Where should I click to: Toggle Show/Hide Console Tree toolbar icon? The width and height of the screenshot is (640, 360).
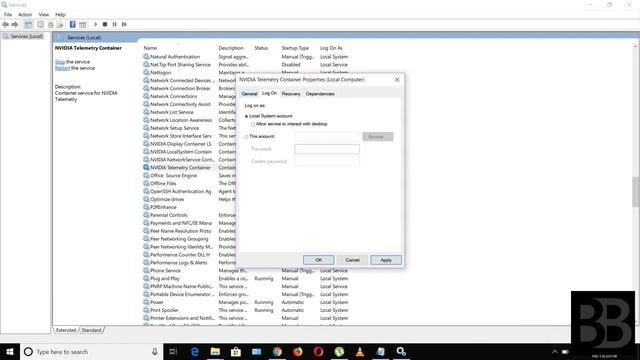28,24
